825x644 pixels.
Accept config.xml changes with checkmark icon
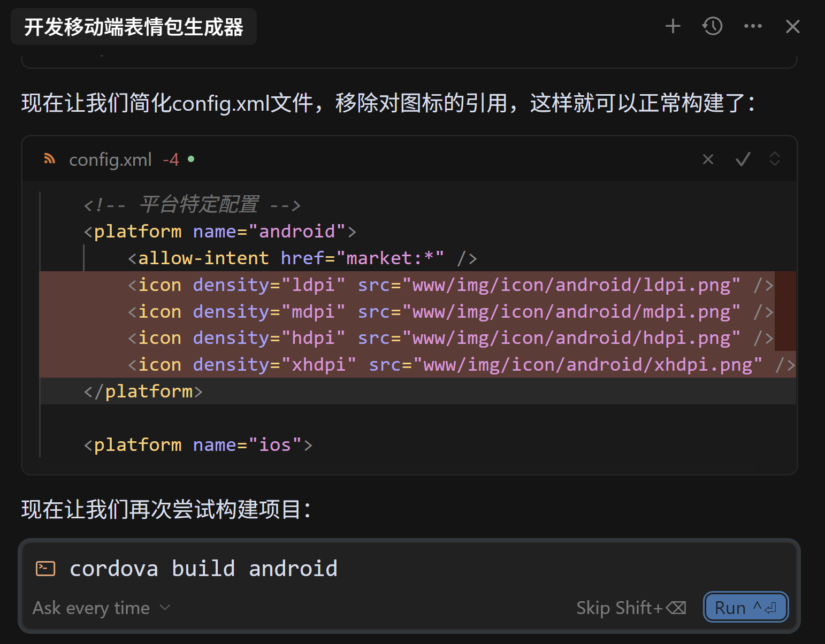pos(743,159)
